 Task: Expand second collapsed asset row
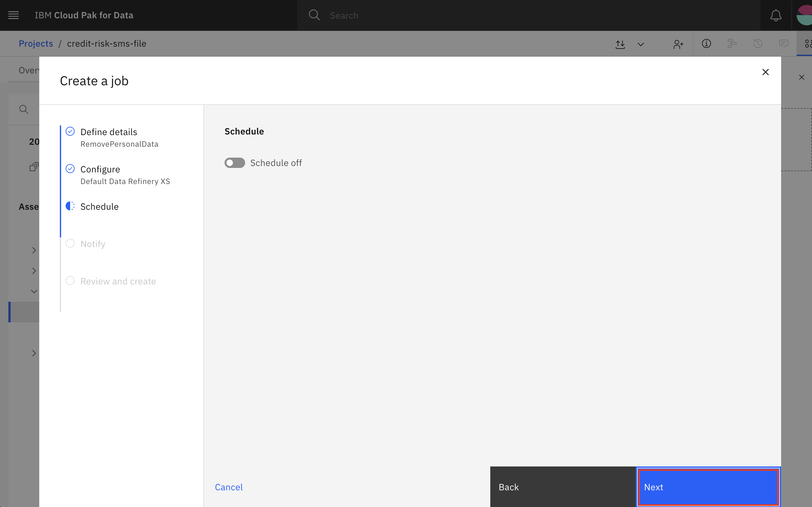pyautogui.click(x=33, y=271)
